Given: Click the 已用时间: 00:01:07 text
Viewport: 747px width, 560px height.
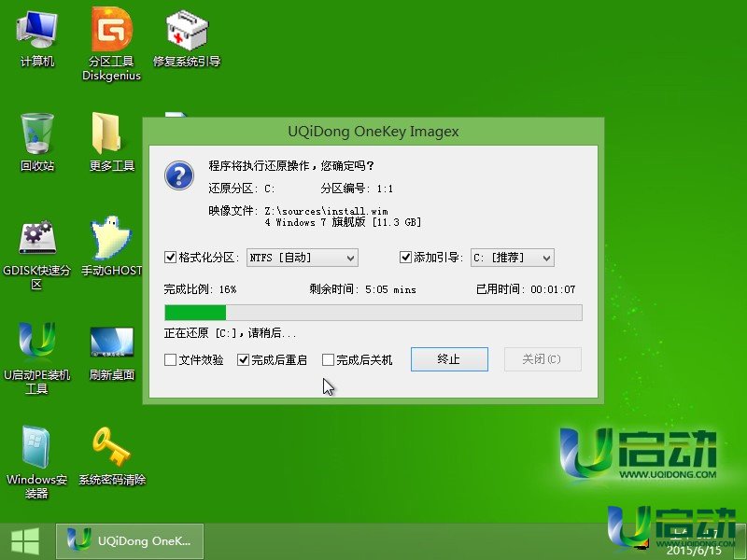Looking at the screenshot, I should coord(526,289).
